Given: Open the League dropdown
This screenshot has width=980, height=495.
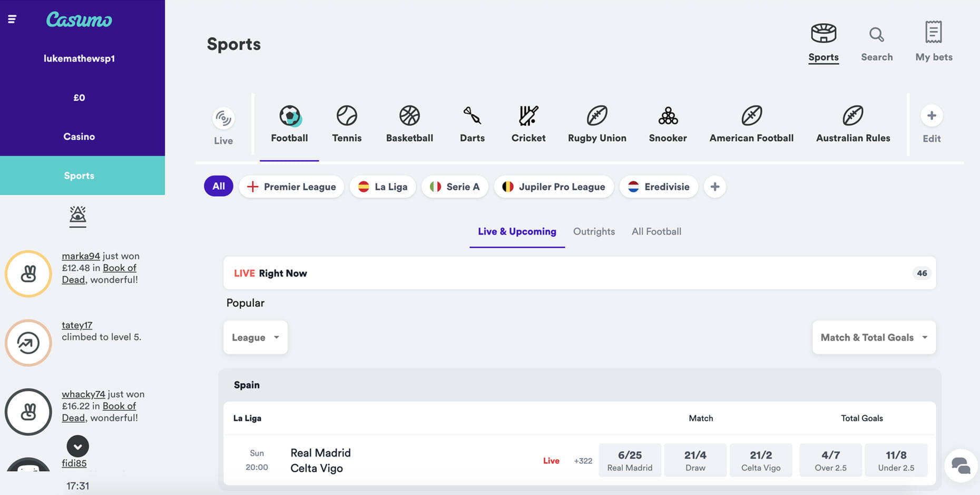Looking at the screenshot, I should click(x=256, y=337).
